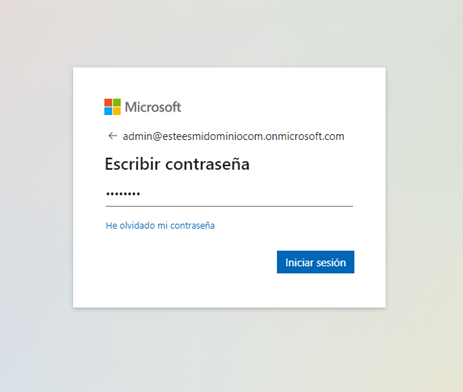Go back to the account entry step
Viewport: 463px width, 392px height.
(113, 136)
